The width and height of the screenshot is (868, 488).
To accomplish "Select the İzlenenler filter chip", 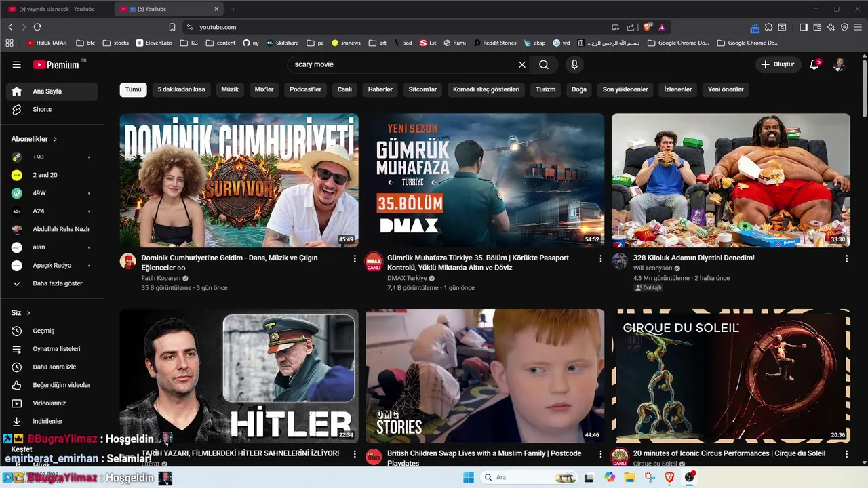I will click(x=678, y=89).
